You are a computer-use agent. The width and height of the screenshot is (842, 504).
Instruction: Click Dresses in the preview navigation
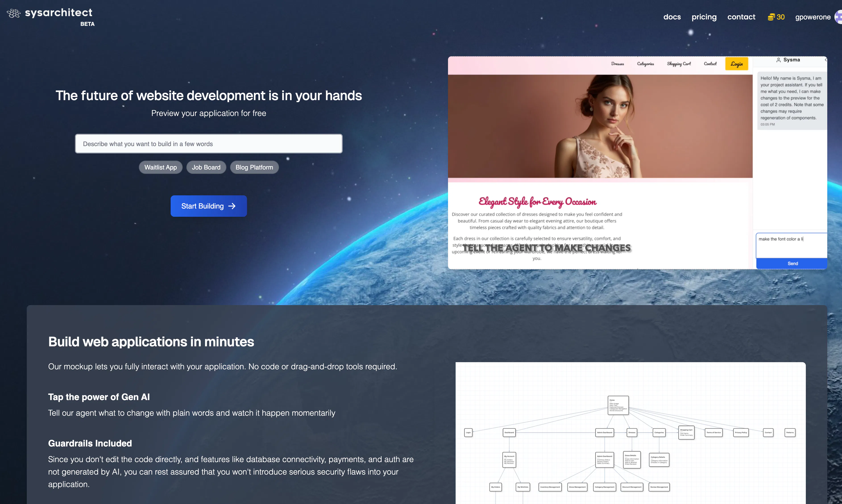point(617,64)
